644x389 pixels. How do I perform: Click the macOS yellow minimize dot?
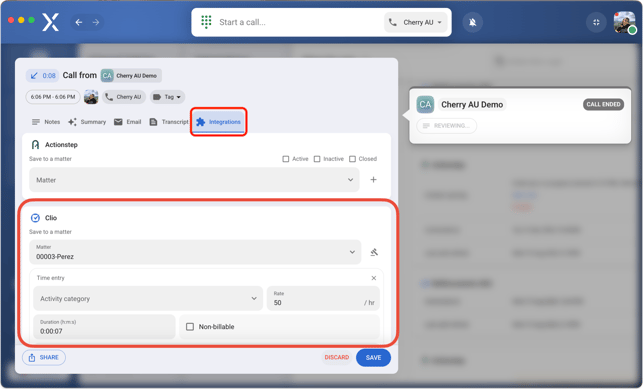click(x=21, y=20)
